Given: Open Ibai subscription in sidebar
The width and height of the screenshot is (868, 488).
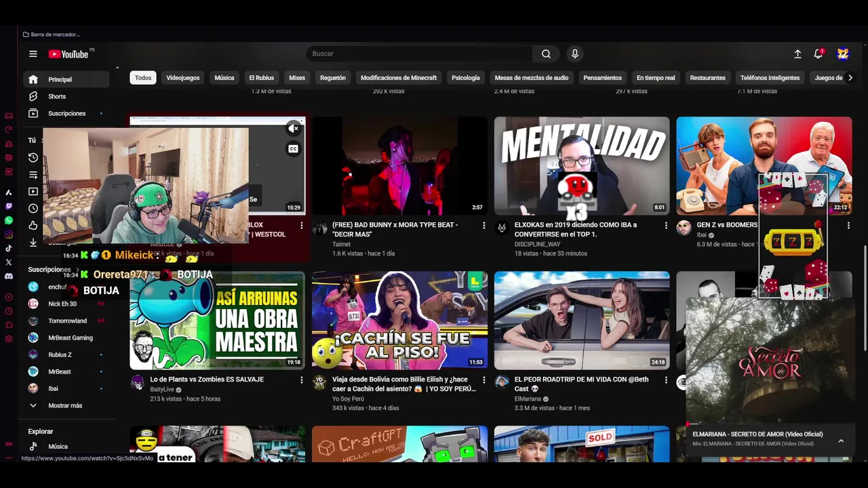Looking at the screenshot, I should [66, 388].
